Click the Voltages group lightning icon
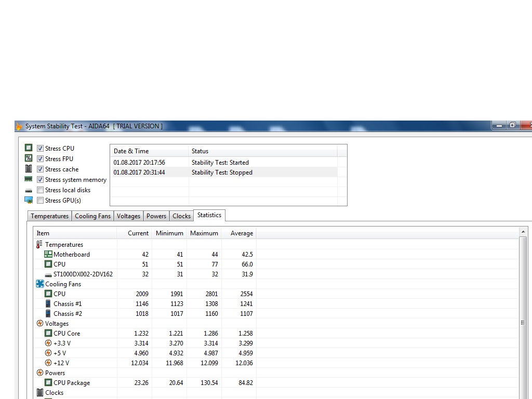This screenshot has width=532, height=399. pyautogui.click(x=40, y=324)
